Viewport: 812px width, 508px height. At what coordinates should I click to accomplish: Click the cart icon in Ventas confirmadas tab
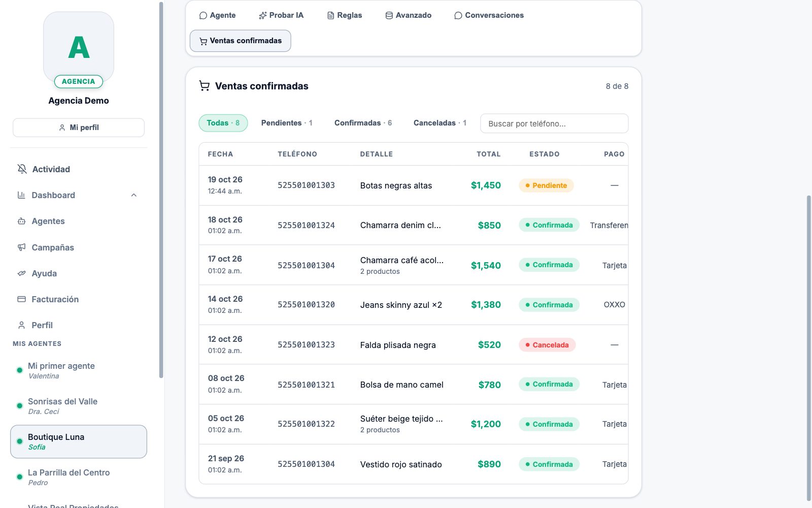[x=203, y=41]
